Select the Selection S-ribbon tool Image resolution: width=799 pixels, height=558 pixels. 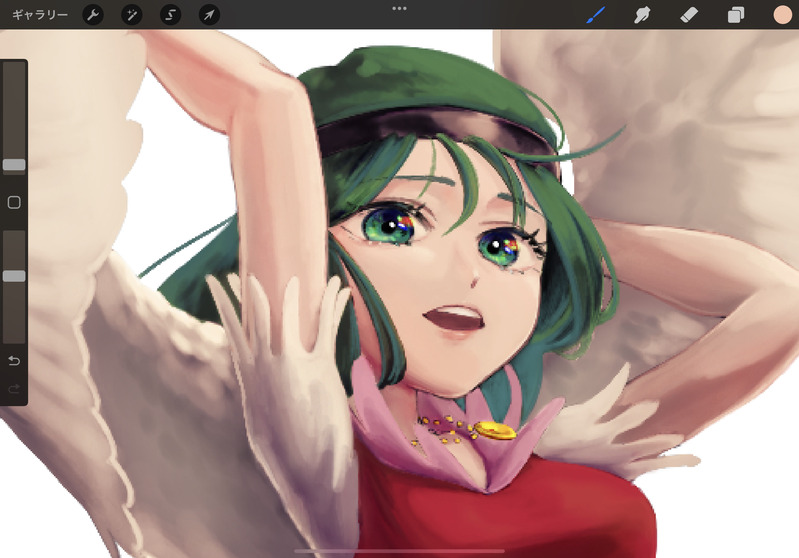[171, 15]
